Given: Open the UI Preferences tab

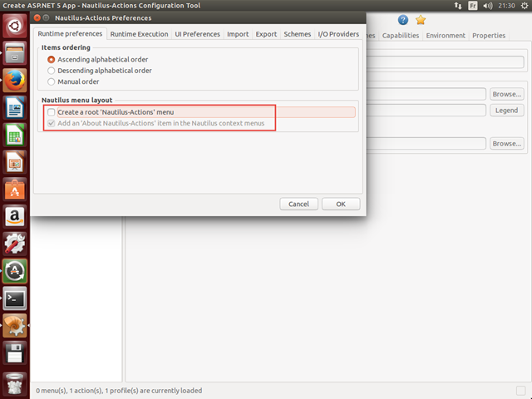Looking at the screenshot, I should coord(198,34).
